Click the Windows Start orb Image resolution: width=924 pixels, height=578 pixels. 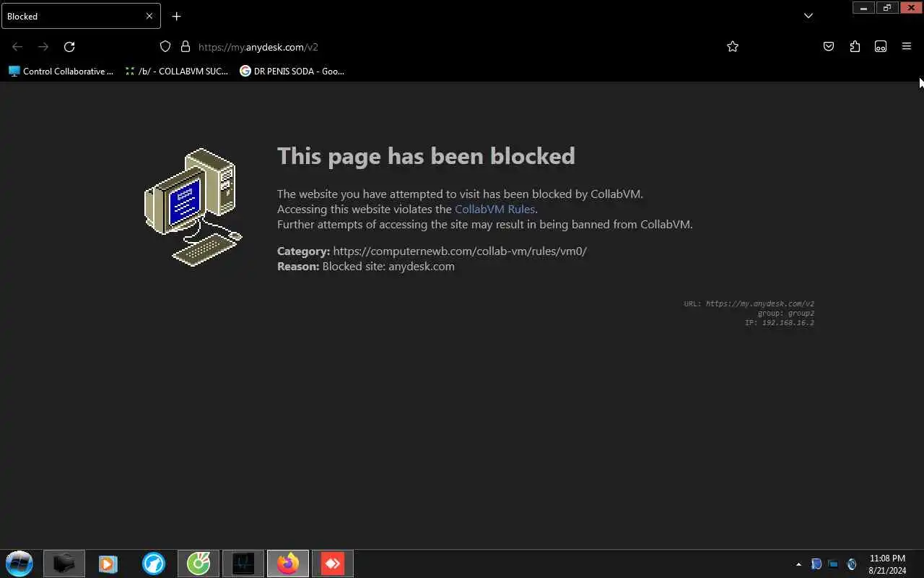(x=19, y=564)
